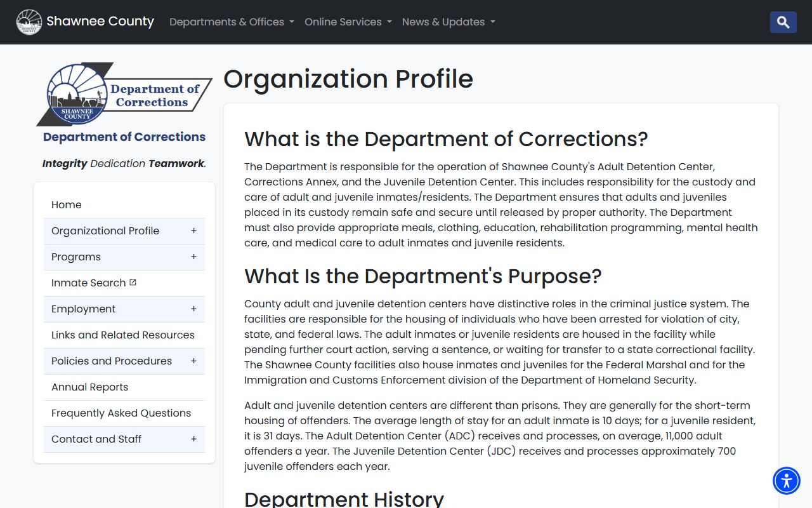Click the Organization Profile page heading
Viewport: 812px width, 508px height.
tap(348, 79)
